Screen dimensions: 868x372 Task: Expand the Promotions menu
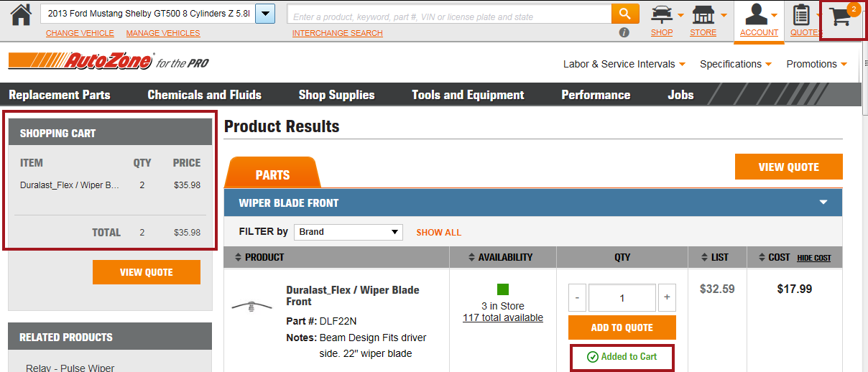tap(817, 64)
